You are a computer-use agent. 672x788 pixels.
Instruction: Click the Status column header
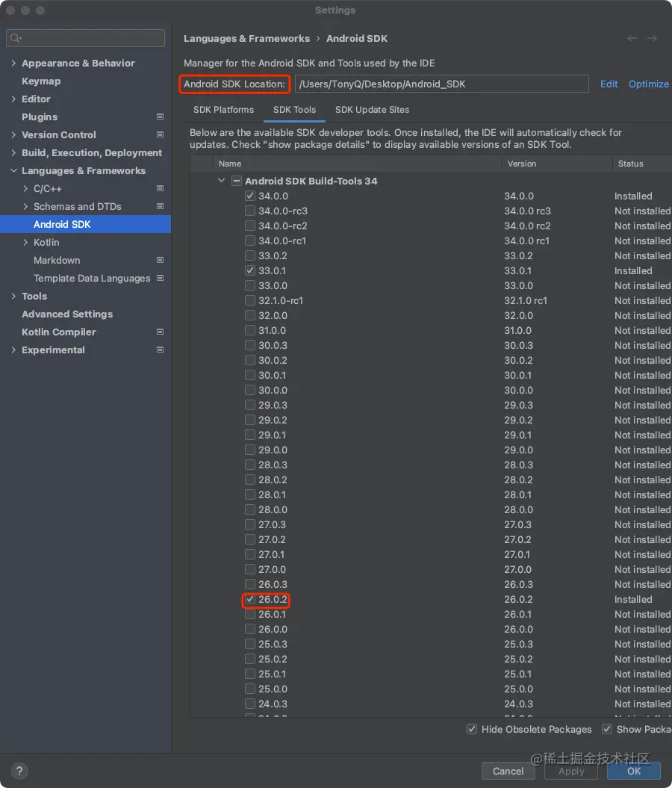point(630,164)
